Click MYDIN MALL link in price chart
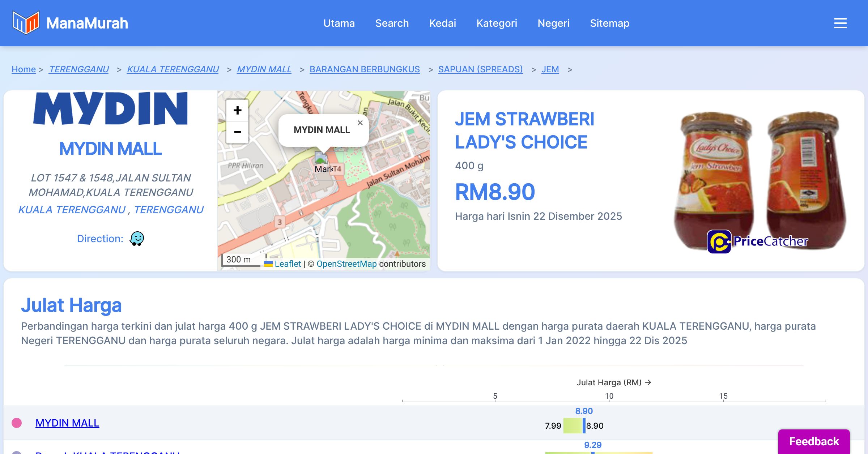Screen dimensions: 868x454 tap(67, 423)
